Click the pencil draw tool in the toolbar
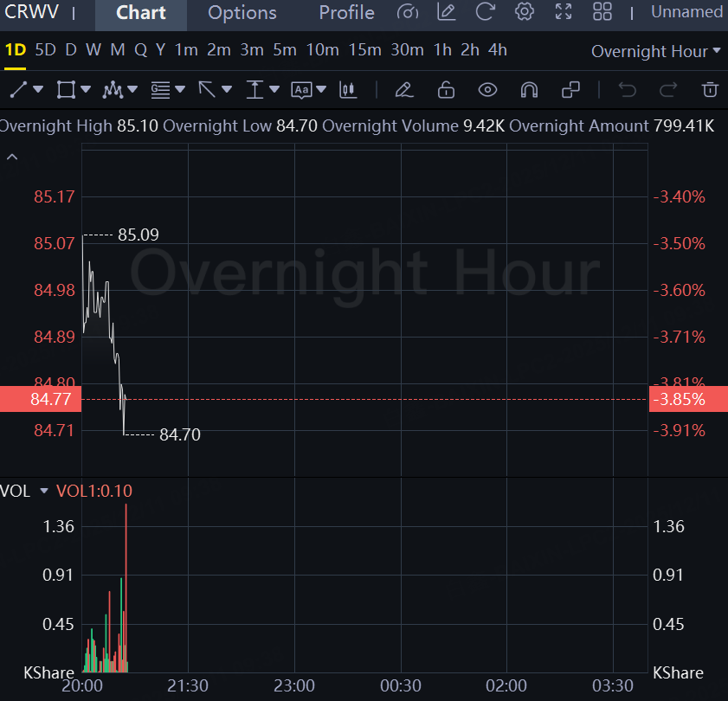This screenshot has height=701, width=728. (x=403, y=89)
